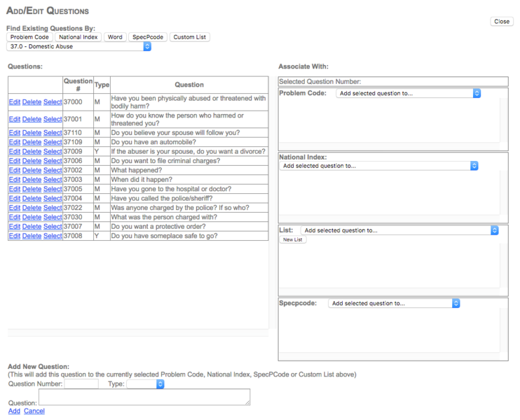This screenshot has width=520, height=420.
Task: Delete question 37007
Action: [x=32, y=227]
